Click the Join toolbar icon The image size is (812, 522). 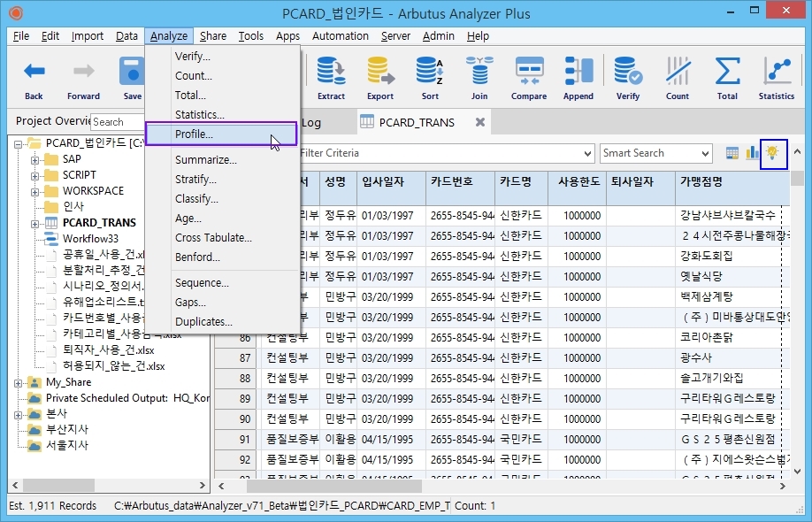coord(479,71)
